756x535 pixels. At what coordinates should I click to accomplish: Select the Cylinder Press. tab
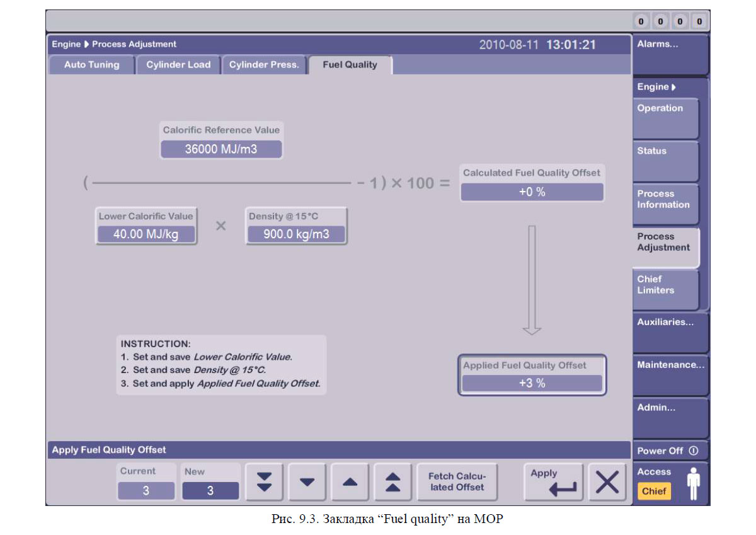coord(264,65)
